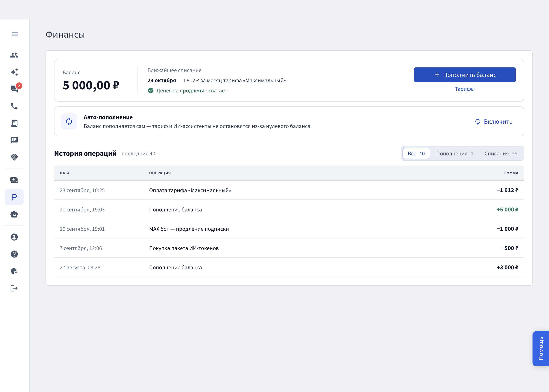Click the 27 августа, 08:28 date
The height and width of the screenshot is (392, 549).
point(80,267)
